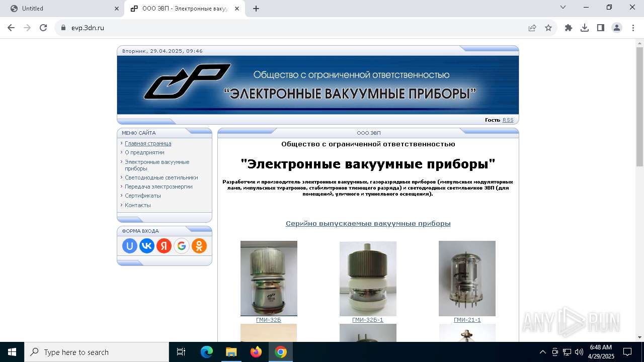Open Контакты menu item
Viewport: 644px width, 362px height.
tap(138, 205)
